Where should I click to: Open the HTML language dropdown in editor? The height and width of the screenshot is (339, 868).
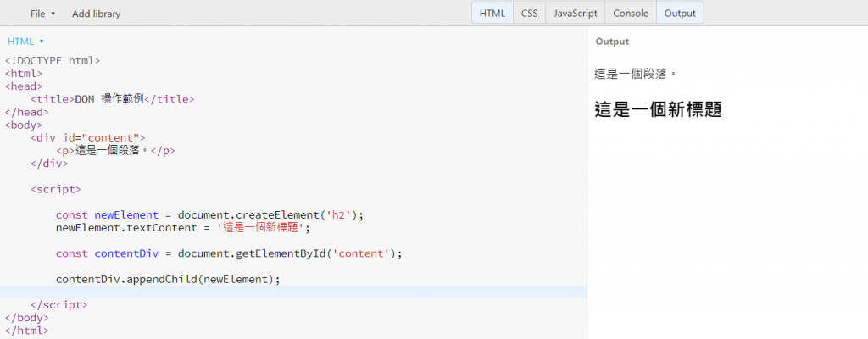tap(25, 42)
